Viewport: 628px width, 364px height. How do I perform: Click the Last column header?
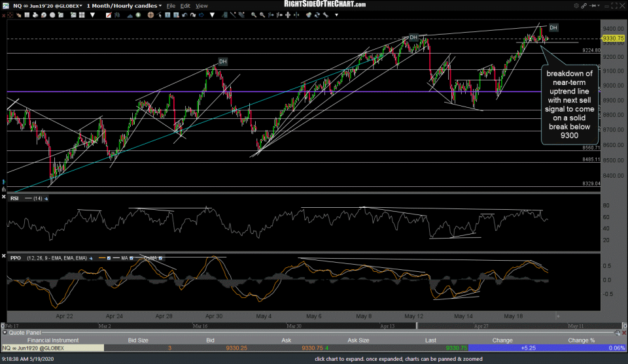[430, 340]
